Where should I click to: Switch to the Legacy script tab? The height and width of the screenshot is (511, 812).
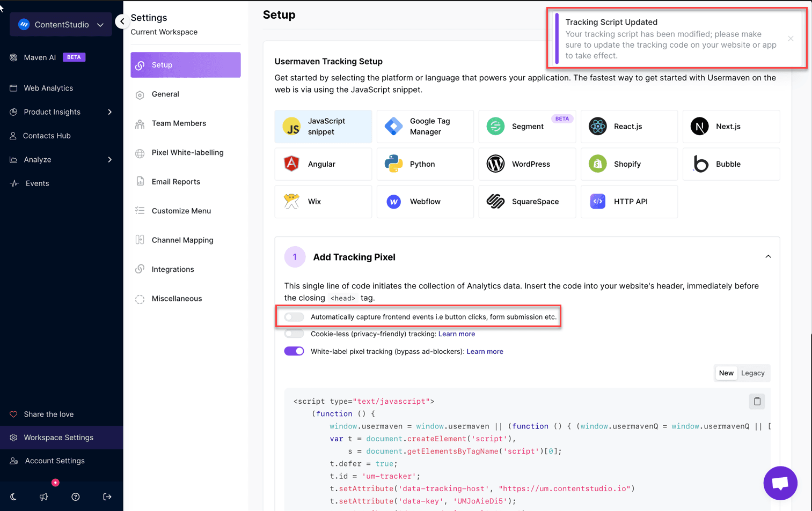pyautogui.click(x=752, y=373)
